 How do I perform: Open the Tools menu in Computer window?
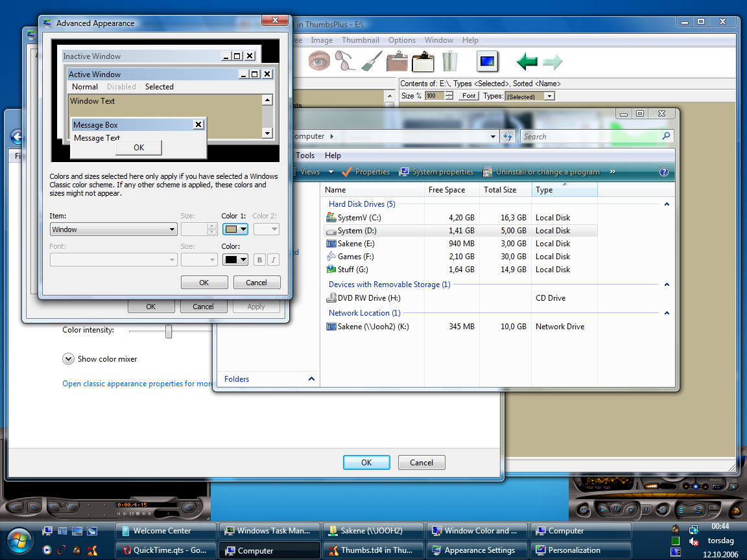(305, 156)
